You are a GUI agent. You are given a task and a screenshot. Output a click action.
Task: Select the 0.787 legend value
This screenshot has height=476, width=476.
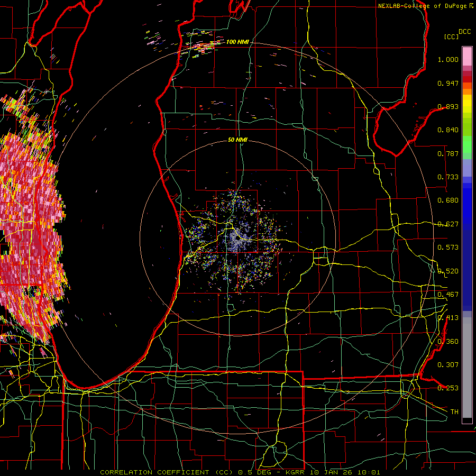tap(448, 153)
